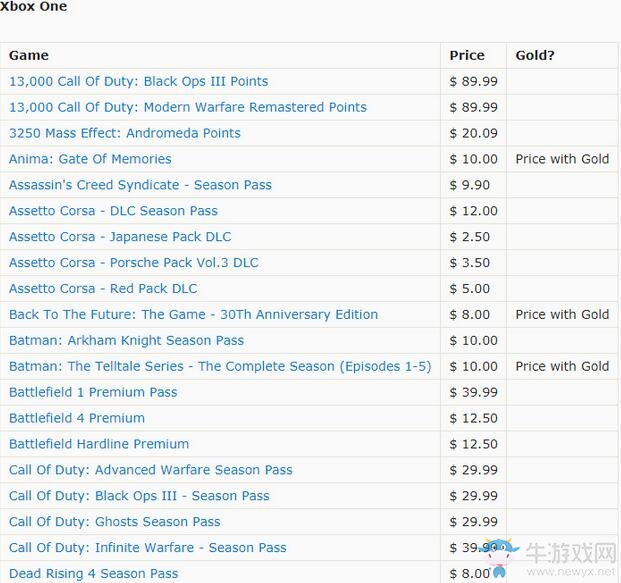Click the Game column header
Screen dimensions: 621x583
pos(29,55)
